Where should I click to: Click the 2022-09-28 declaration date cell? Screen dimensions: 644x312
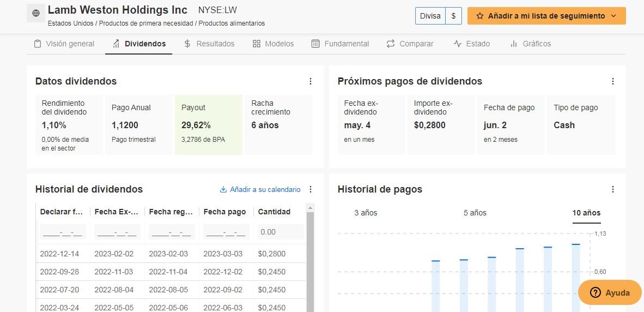tap(59, 272)
